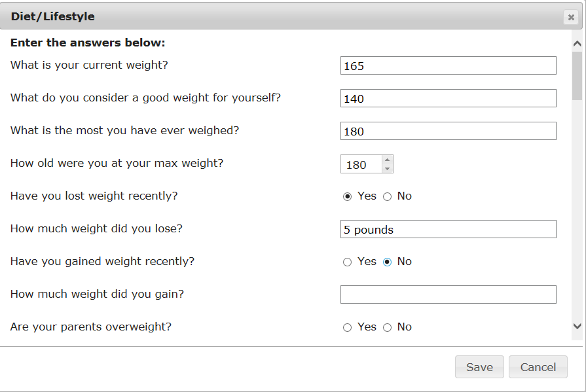Click the most ever weighed input field
Screen dimensions: 586x392
pyautogui.click(x=448, y=131)
